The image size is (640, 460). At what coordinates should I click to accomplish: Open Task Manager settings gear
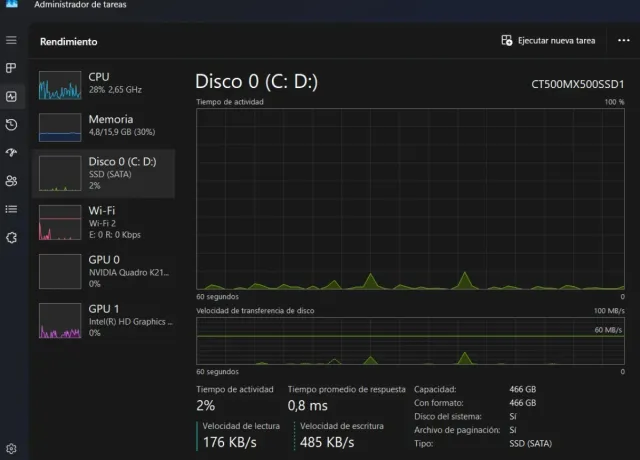click(x=12, y=449)
